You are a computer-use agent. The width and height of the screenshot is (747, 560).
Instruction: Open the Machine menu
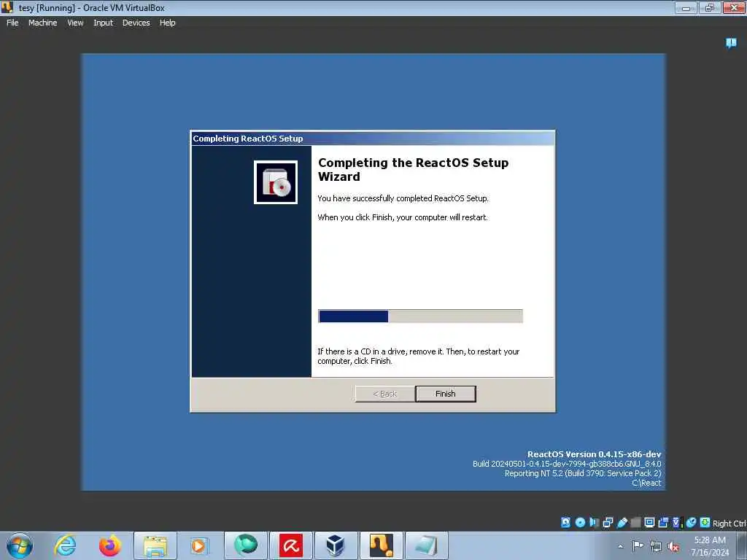[x=42, y=23]
